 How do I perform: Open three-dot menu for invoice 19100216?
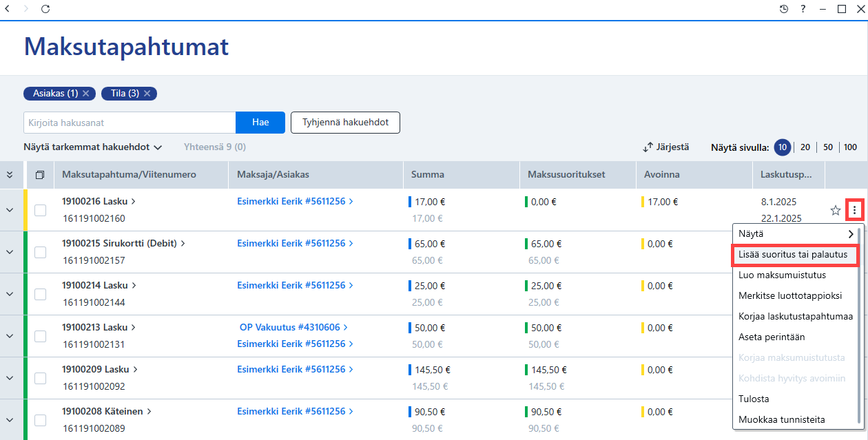coord(855,210)
